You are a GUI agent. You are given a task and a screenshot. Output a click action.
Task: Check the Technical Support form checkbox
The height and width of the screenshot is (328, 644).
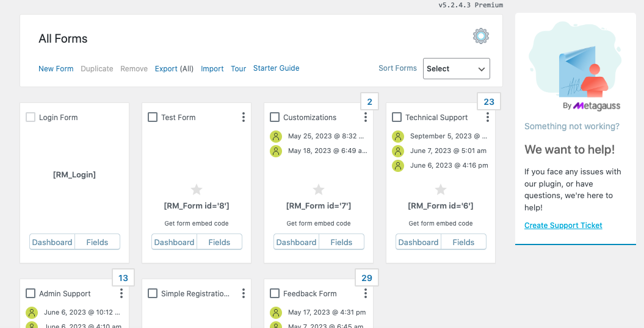397,117
